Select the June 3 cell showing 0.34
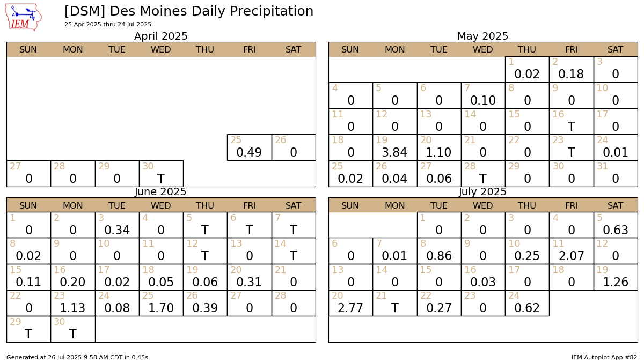Screen dimensions: 644x362 [x=117, y=225]
